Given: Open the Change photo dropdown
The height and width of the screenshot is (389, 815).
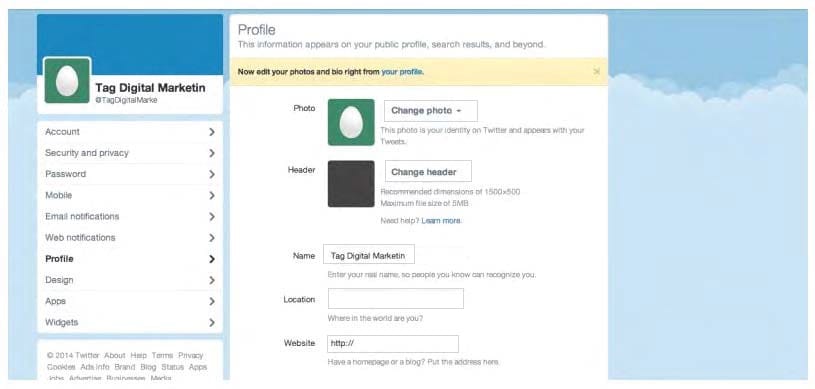Looking at the screenshot, I should (430, 111).
